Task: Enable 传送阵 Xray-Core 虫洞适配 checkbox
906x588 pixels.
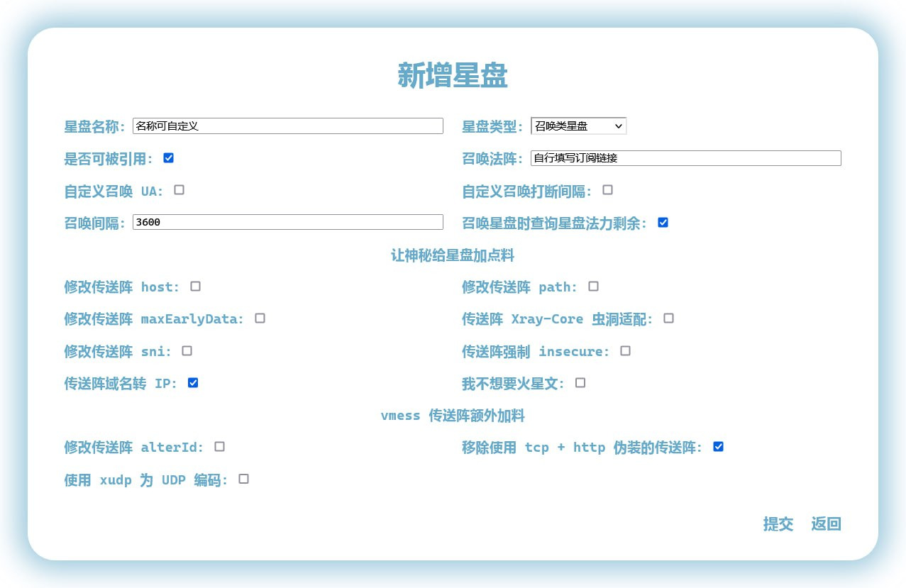Action: click(668, 318)
